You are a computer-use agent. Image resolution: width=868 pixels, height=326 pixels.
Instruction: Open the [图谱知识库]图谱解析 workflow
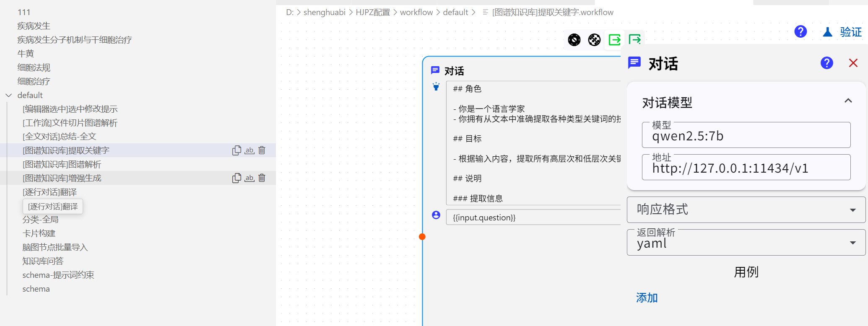point(62,164)
